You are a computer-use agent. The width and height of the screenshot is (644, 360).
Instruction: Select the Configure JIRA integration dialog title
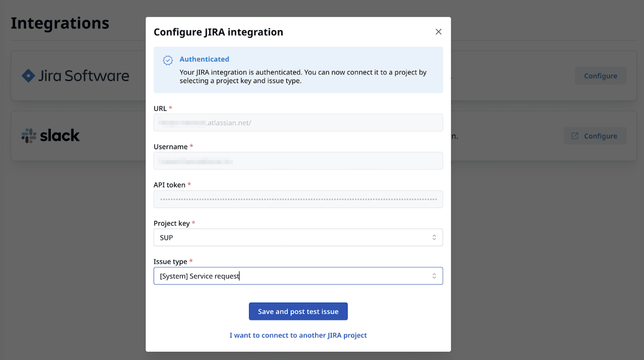(218, 32)
